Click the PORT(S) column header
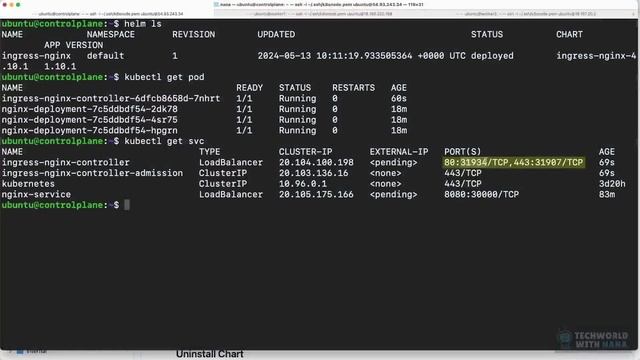The width and height of the screenshot is (640, 360). (x=462, y=152)
